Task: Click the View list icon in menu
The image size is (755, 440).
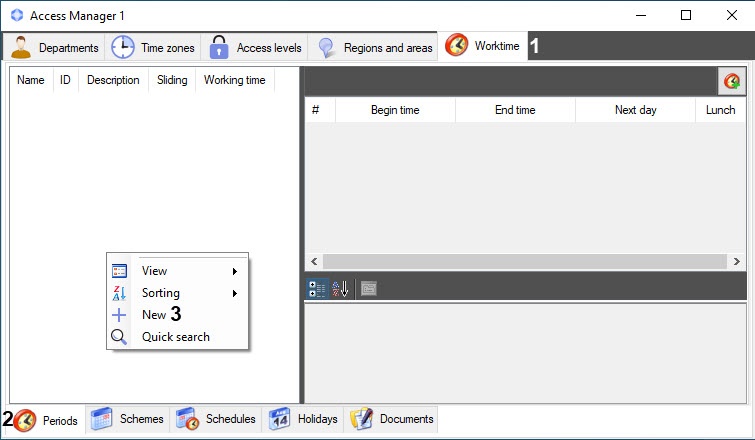Action: tap(119, 271)
